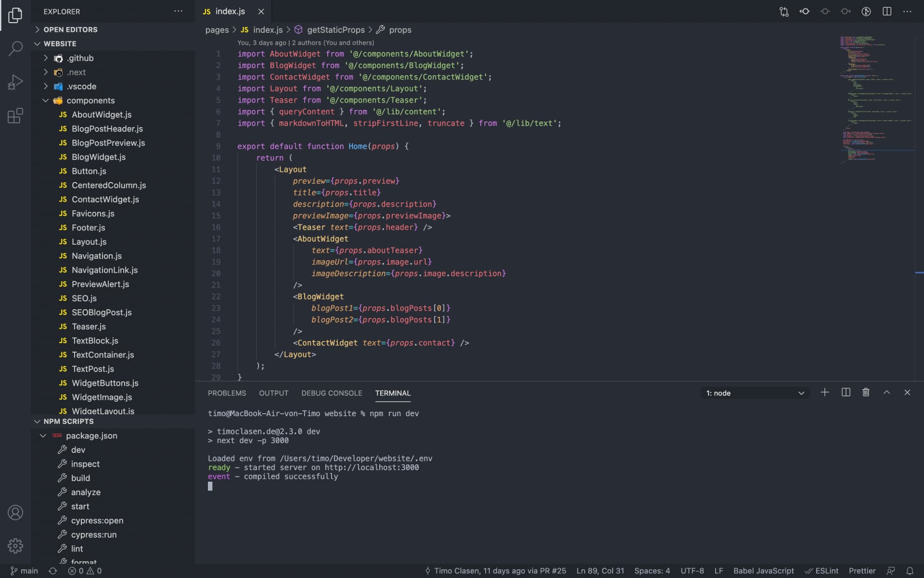The width and height of the screenshot is (924, 578).
Task: Open the Extensions view
Action: (x=15, y=116)
